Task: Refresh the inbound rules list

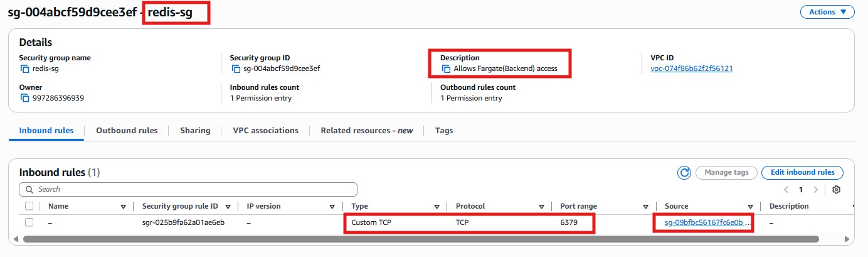Action: [684, 172]
